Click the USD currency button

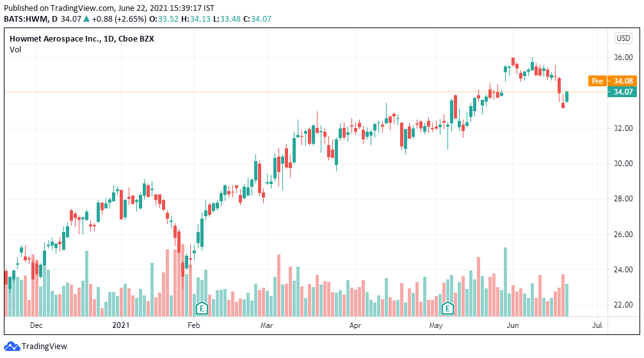point(623,38)
